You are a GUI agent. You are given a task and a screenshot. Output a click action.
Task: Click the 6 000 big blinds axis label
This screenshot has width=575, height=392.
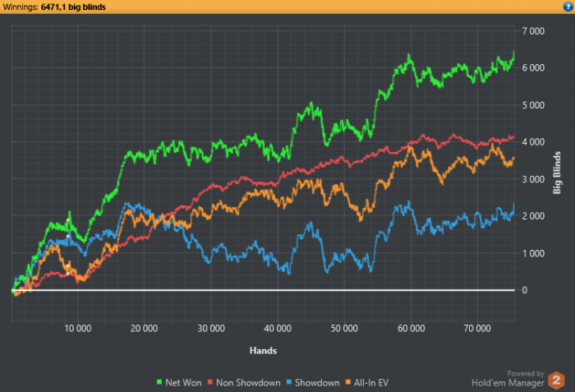533,68
